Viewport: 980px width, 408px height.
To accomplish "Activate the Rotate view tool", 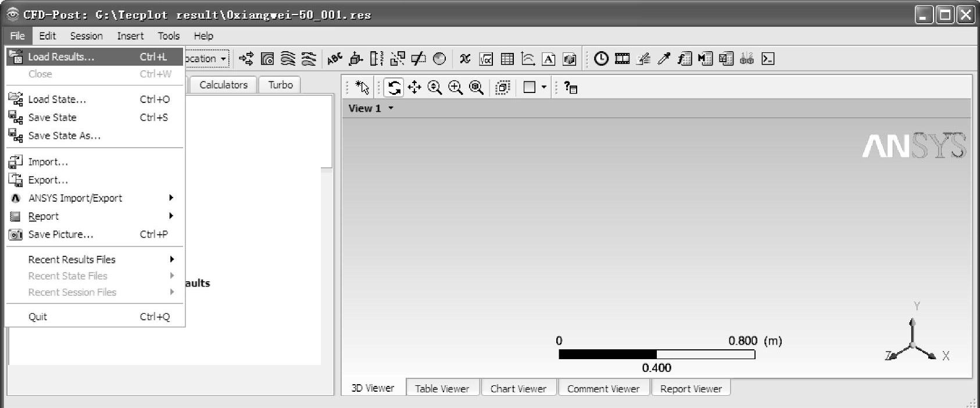I will (x=394, y=88).
